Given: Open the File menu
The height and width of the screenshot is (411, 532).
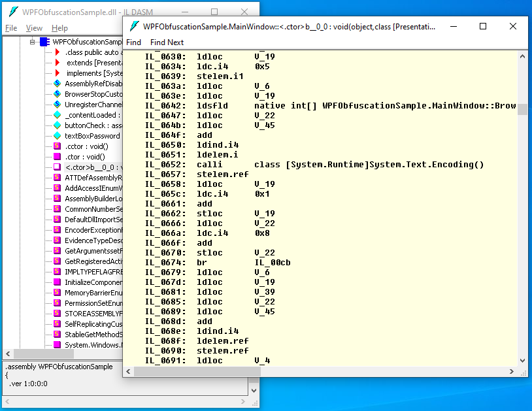Looking at the screenshot, I should point(10,28).
